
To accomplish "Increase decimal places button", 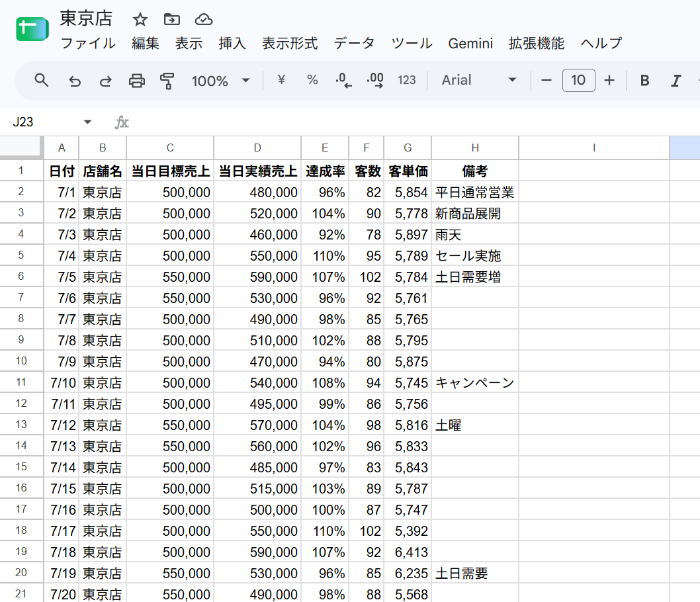I will pyautogui.click(x=375, y=80).
